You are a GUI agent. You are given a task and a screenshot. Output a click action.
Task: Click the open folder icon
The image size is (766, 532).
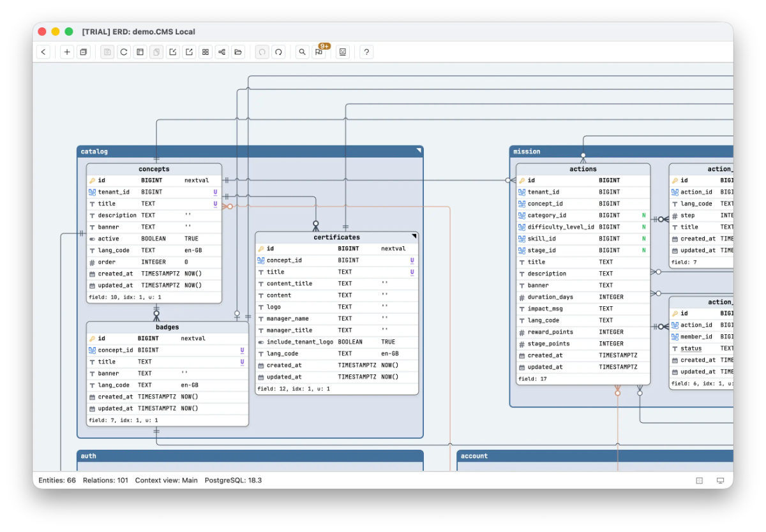(x=237, y=52)
